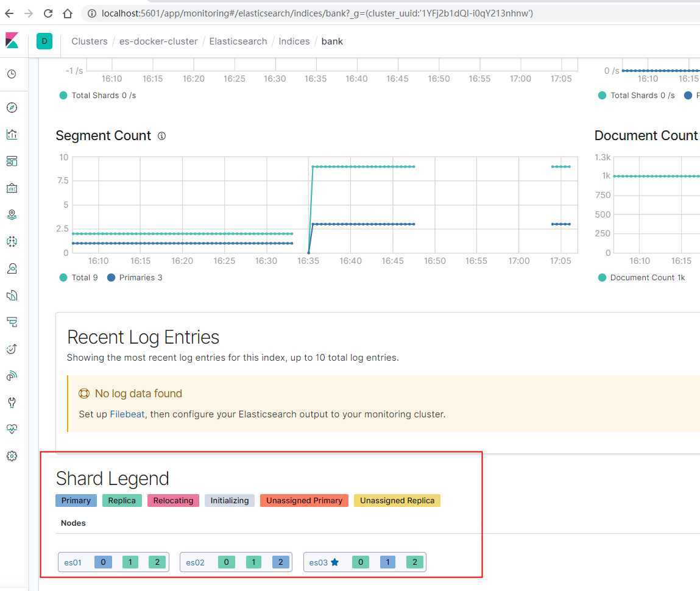Open the Recently viewed clock icon
The image size is (700, 591).
[x=12, y=74]
